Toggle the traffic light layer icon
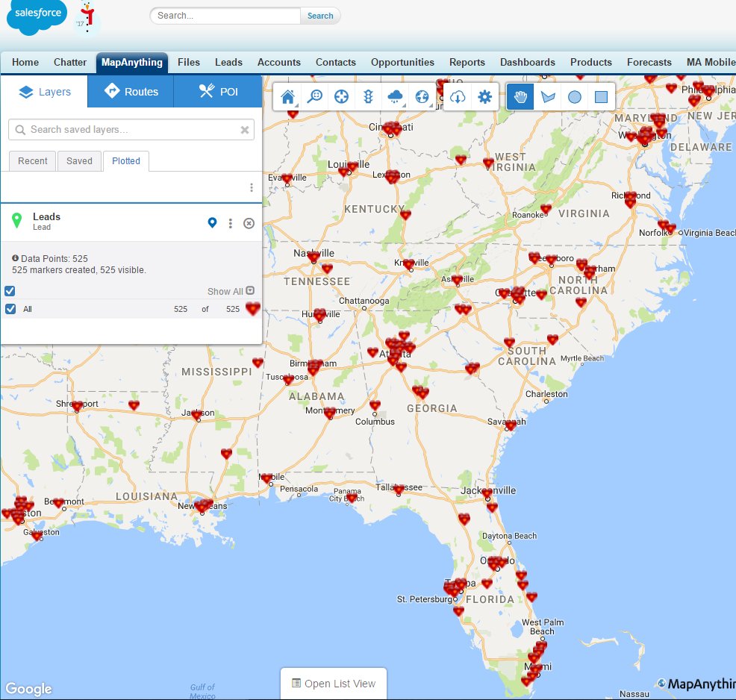 click(369, 97)
